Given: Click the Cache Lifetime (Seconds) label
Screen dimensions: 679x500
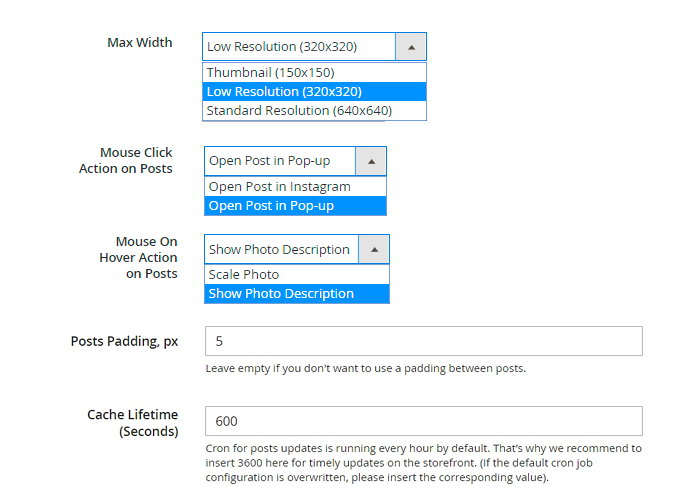Looking at the screenshot, I should (133, 423).
